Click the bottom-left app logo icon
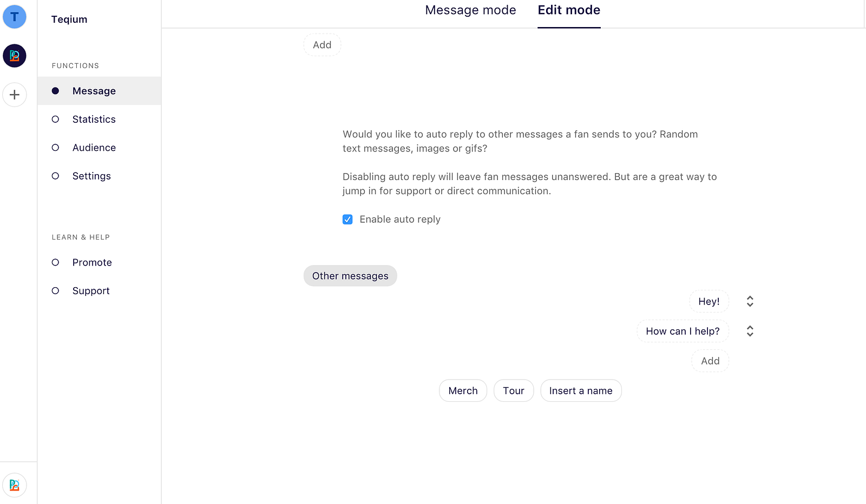Viewport: 866px width, 504px height. coord(15,485)
